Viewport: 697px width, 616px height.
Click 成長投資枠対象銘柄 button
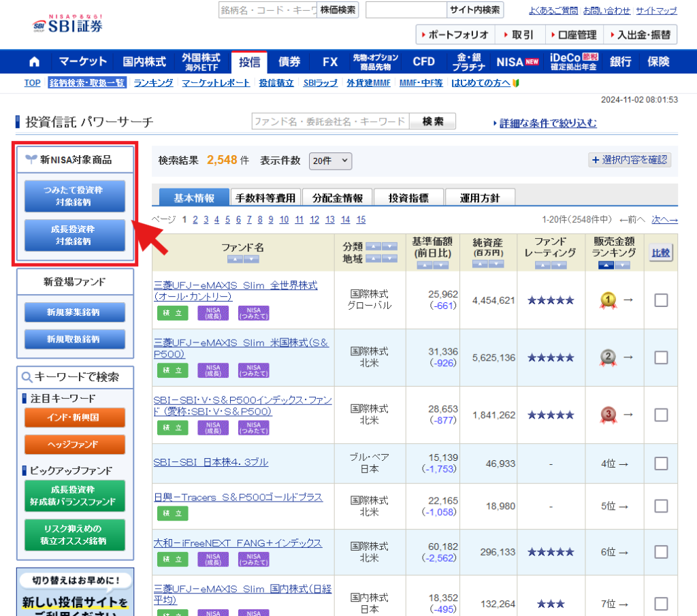(x=75, y=235)
